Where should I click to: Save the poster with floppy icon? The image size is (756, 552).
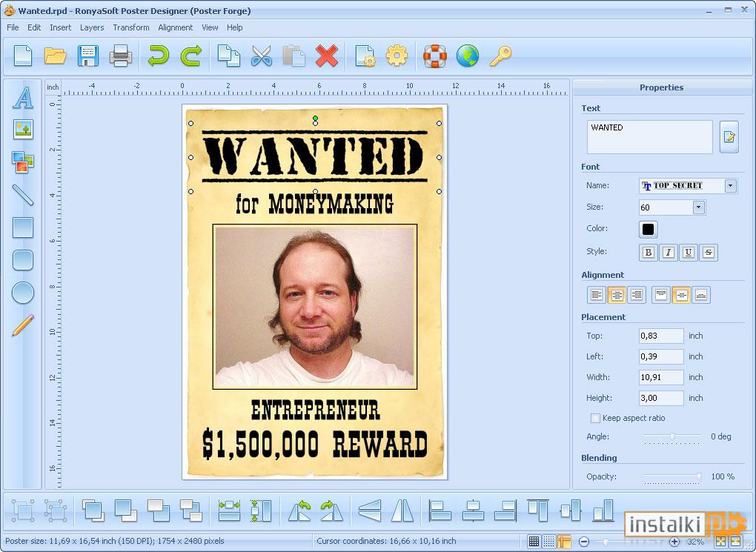(x=87, y=56)
